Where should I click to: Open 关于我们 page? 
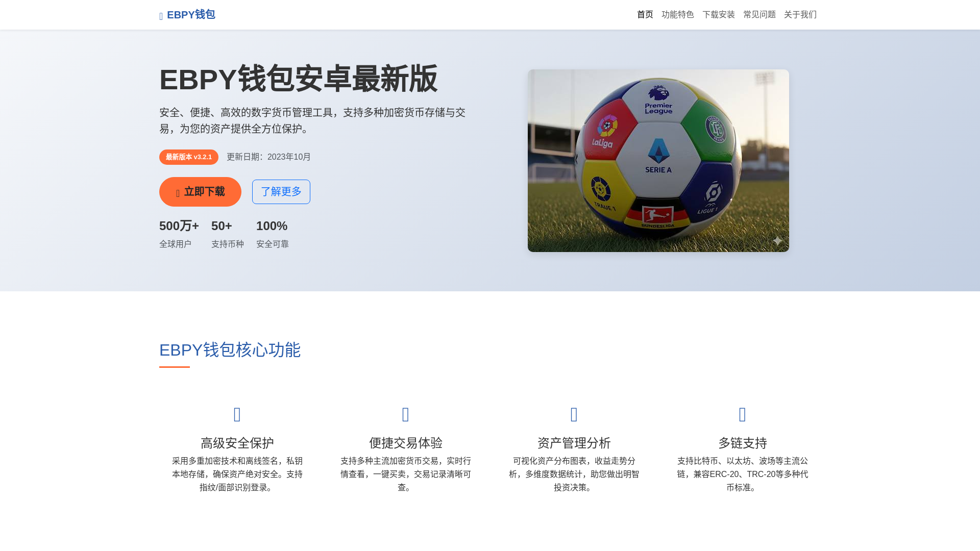click(800, 15)
